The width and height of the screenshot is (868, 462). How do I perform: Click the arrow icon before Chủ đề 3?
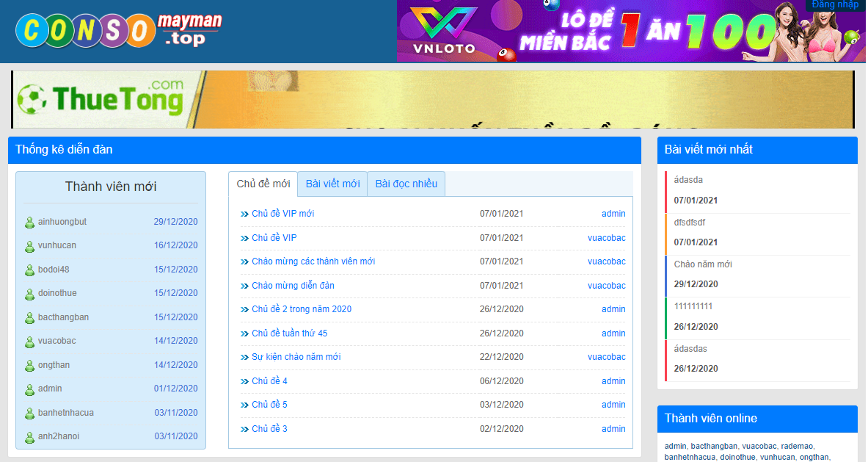pyautogui.click(x=245, y=429)
